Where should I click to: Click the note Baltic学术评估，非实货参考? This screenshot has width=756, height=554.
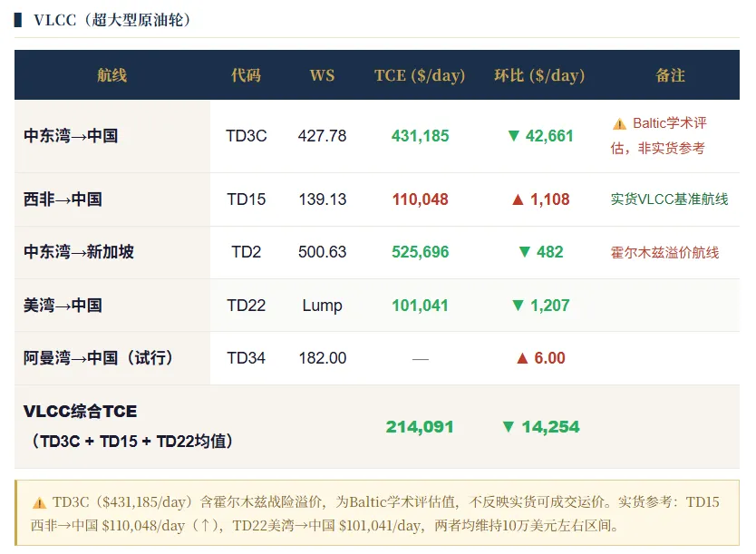coord(659,135)
